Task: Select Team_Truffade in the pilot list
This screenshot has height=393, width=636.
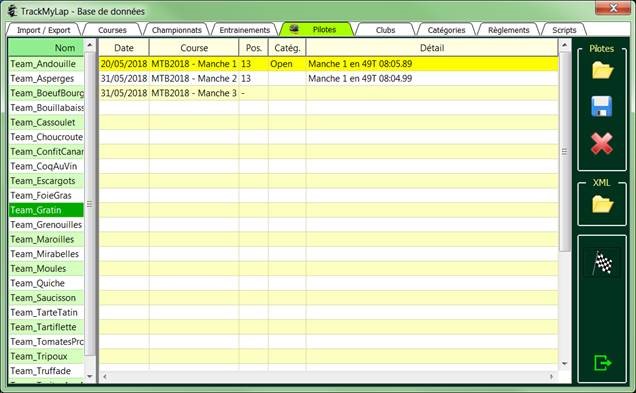Action: 46,370
